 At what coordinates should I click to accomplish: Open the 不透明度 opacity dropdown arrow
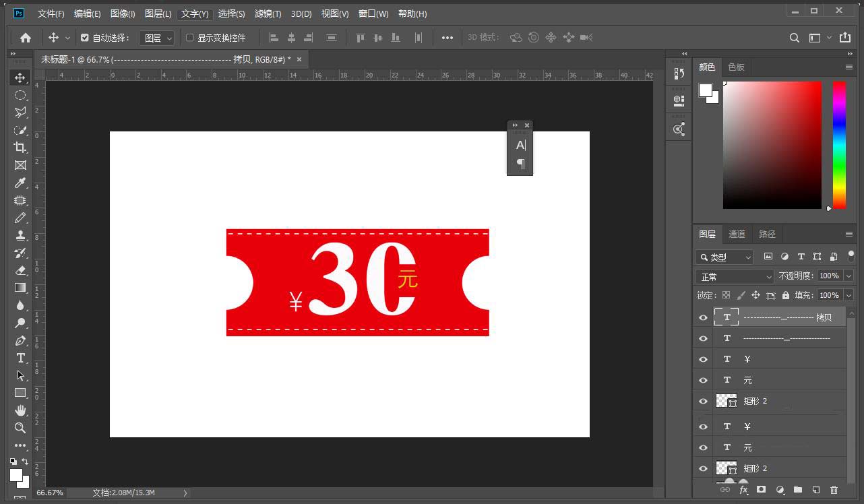coord(848,276)
